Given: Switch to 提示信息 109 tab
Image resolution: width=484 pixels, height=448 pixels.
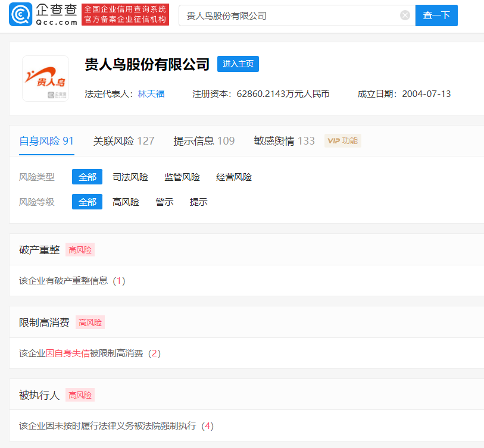Looking at the screenshot, I should pyautogui.click(x=204, y=141).
